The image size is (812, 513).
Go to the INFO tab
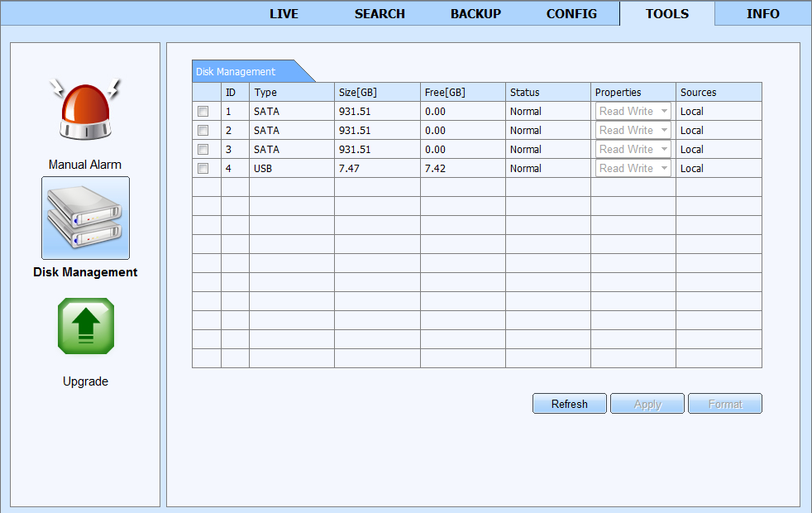(x=763, y=14)
